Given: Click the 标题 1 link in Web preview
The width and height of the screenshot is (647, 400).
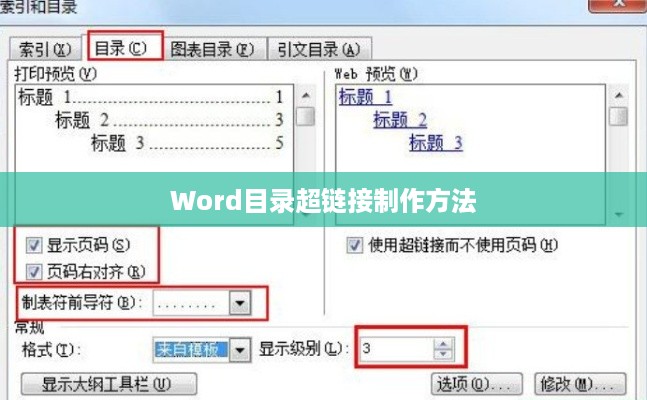Looking at the screenshot, I should pos(365,97).
